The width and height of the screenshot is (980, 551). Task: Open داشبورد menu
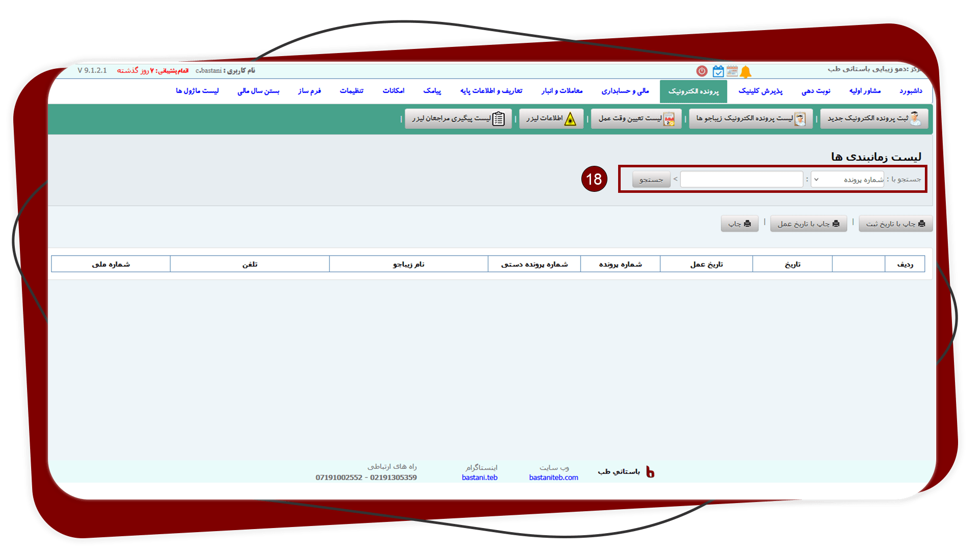(x=911, y=91)
